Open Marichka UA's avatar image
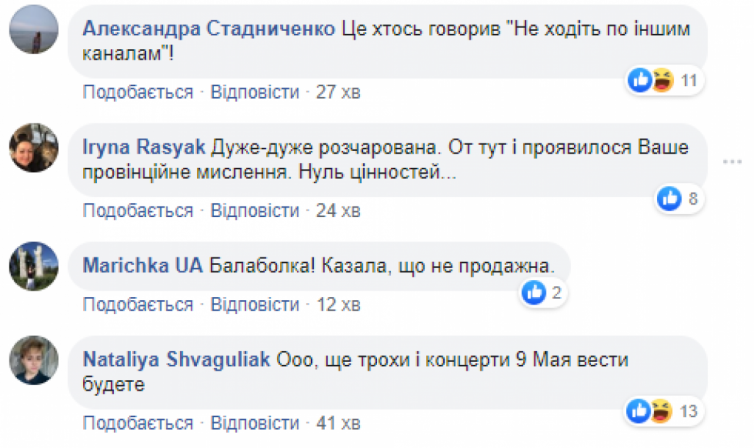This screenshot has height=448, width=754. point(31,265)
